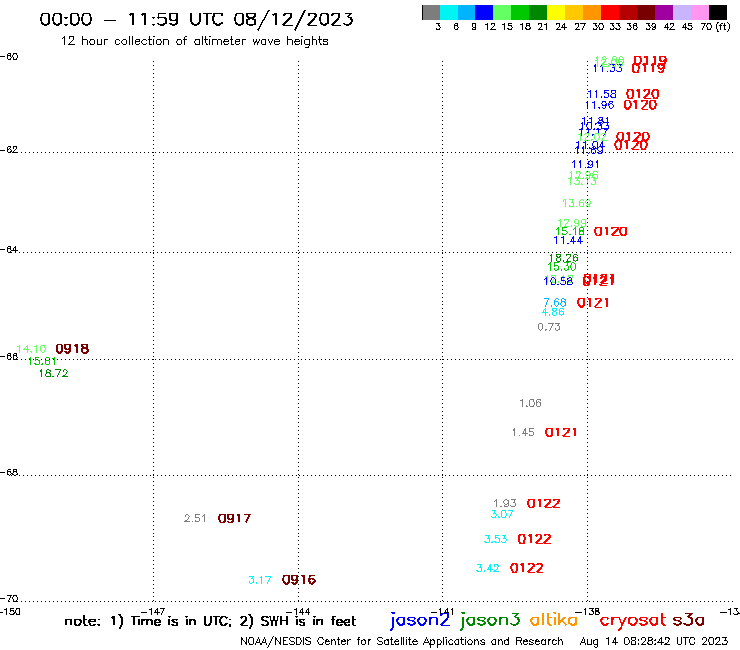
Task: Click wave height value 10.58
Action: (x=558, y=281)
